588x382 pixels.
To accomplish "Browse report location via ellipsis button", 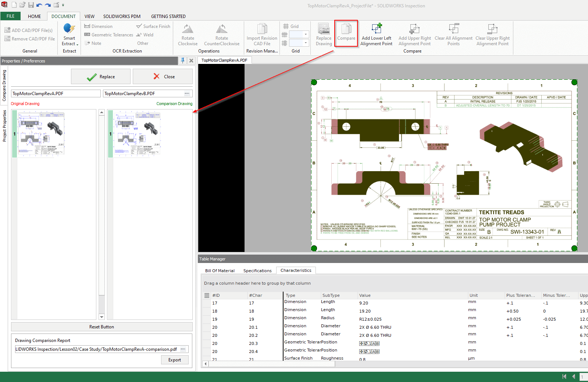I will (183, 349).
